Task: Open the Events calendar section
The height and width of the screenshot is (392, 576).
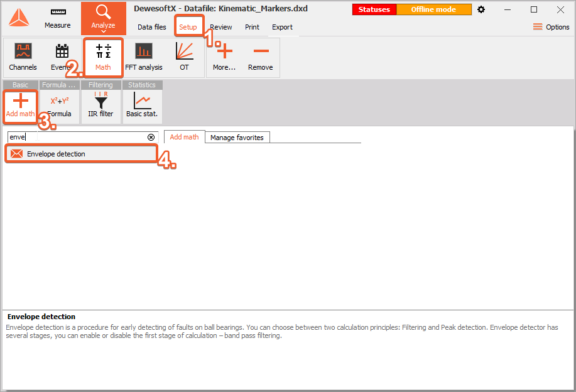Action: [61, 57]
